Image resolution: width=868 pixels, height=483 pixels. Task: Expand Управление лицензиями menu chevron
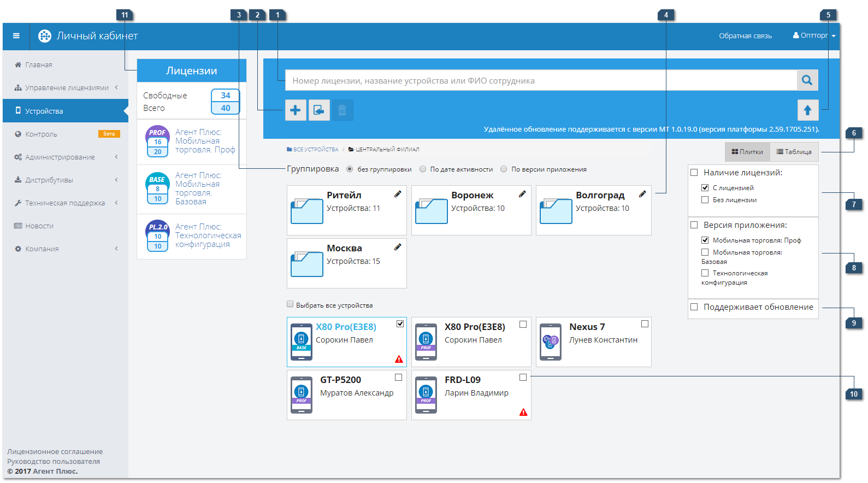(x=116, y=87)
